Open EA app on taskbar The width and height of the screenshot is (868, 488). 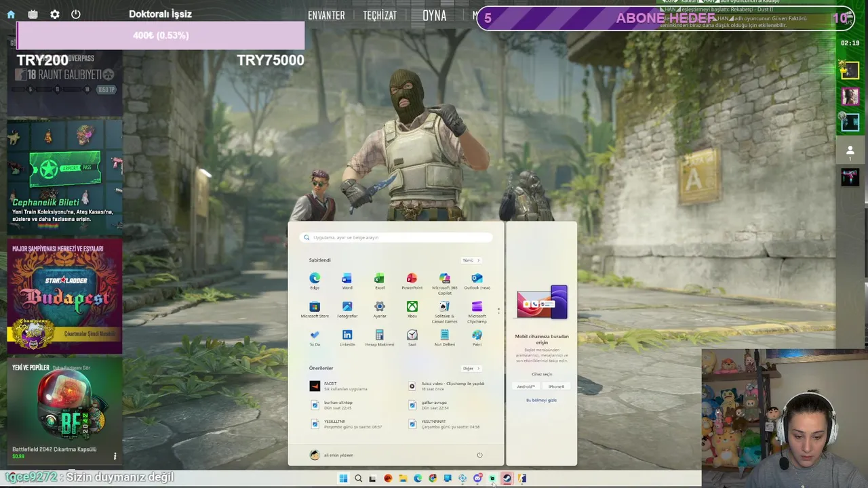[388, 479]
